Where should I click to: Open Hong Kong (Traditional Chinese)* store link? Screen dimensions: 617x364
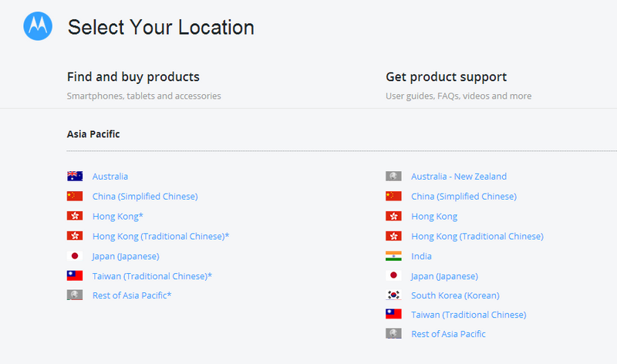click(160, 236)
